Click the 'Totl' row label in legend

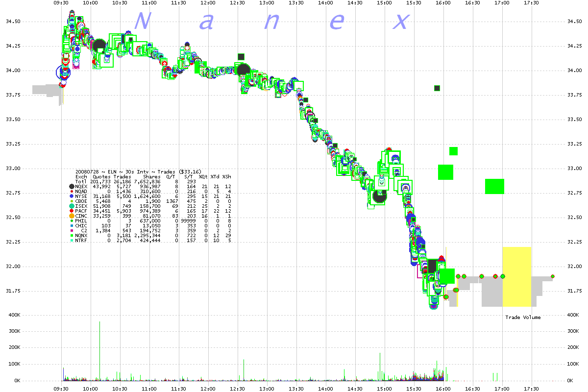coord(81,182)
